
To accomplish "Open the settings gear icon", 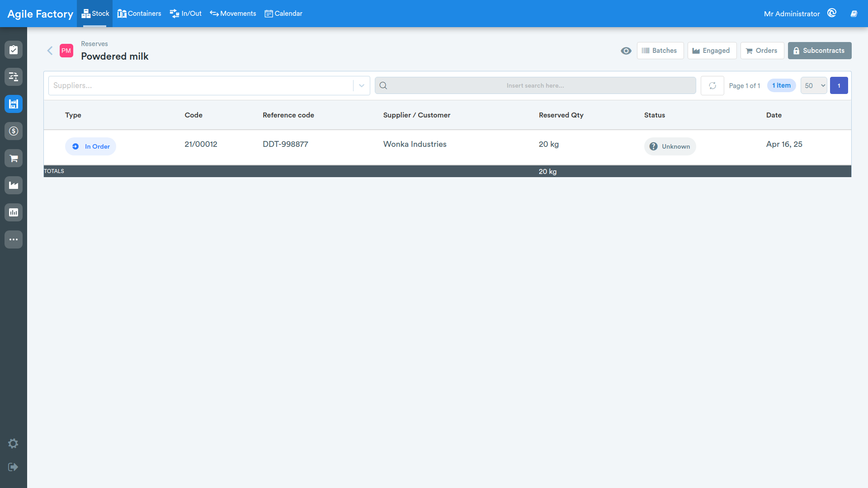I will [x=13, y=443].
